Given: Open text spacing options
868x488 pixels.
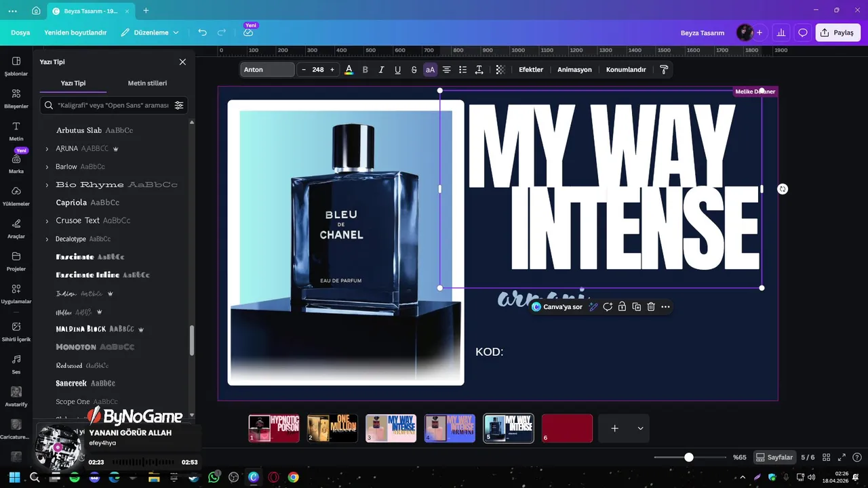Looking at the screenshot, I should tap(479, 70).
